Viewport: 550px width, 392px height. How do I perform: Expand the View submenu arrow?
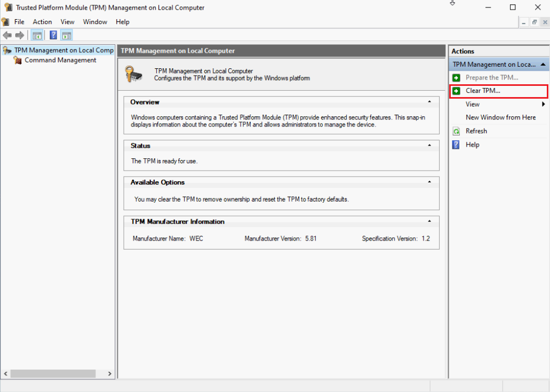(x=544, y=104)
